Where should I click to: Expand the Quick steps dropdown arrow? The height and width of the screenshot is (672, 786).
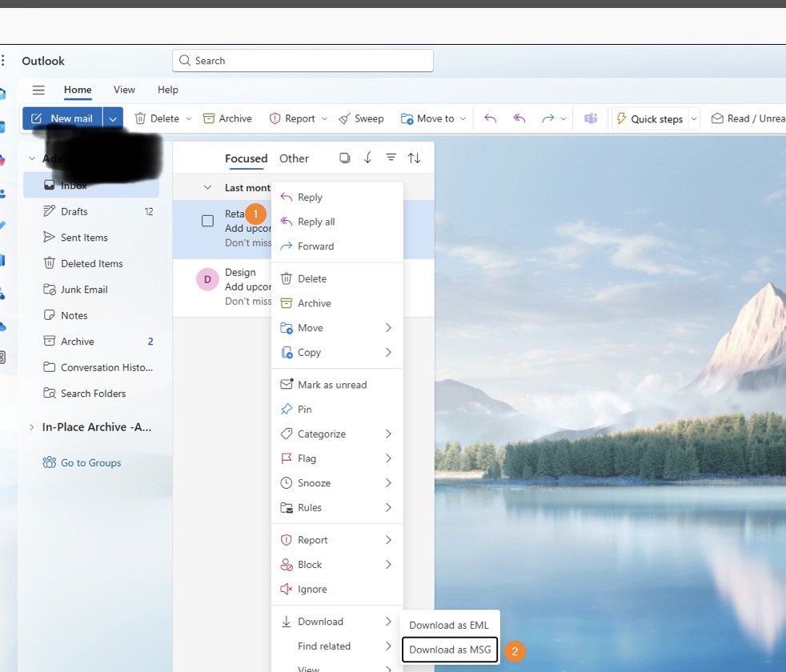[694, 119]
